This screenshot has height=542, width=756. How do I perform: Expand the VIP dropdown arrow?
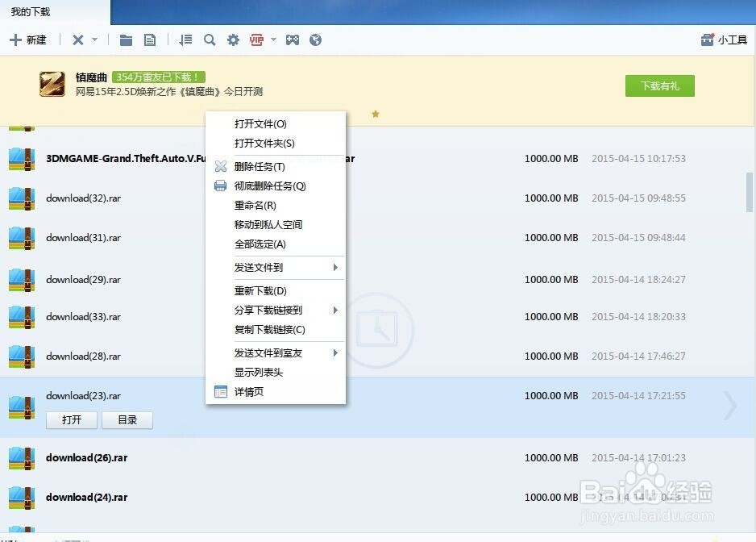pos(273,39)
